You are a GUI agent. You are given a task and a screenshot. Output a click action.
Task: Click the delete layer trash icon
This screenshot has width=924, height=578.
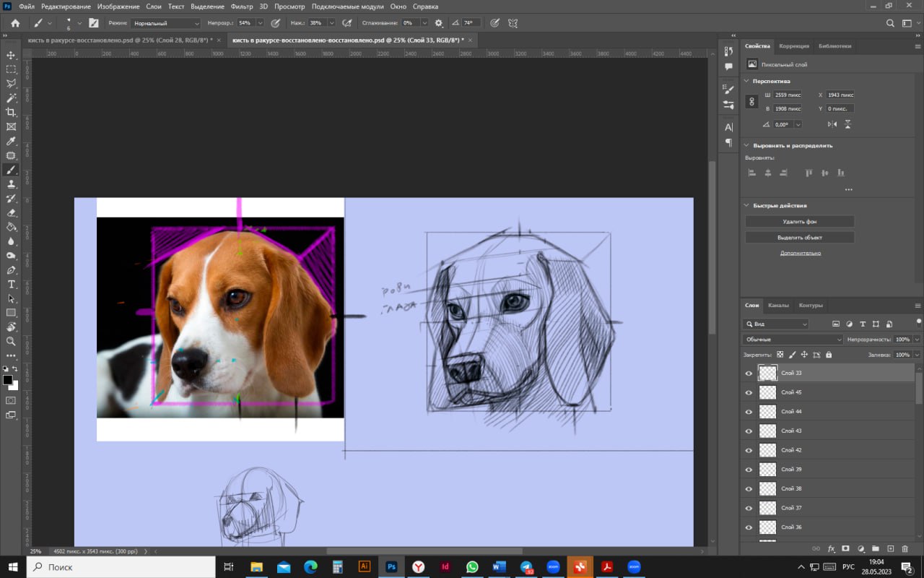coord(905,549)
